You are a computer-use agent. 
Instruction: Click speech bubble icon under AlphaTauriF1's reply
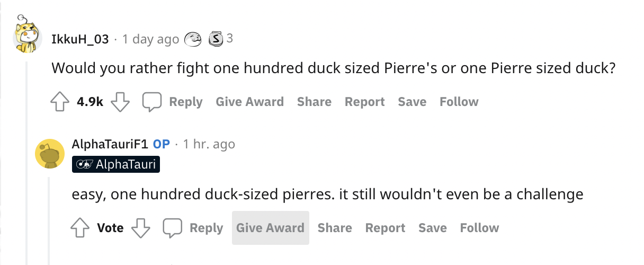pos(172,228)
